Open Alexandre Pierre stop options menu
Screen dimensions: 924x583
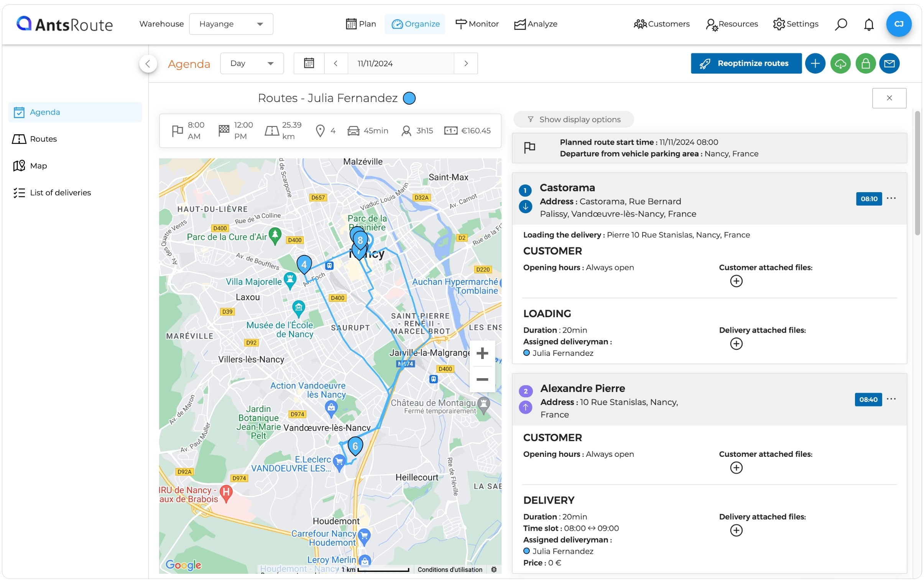[891, 399]
